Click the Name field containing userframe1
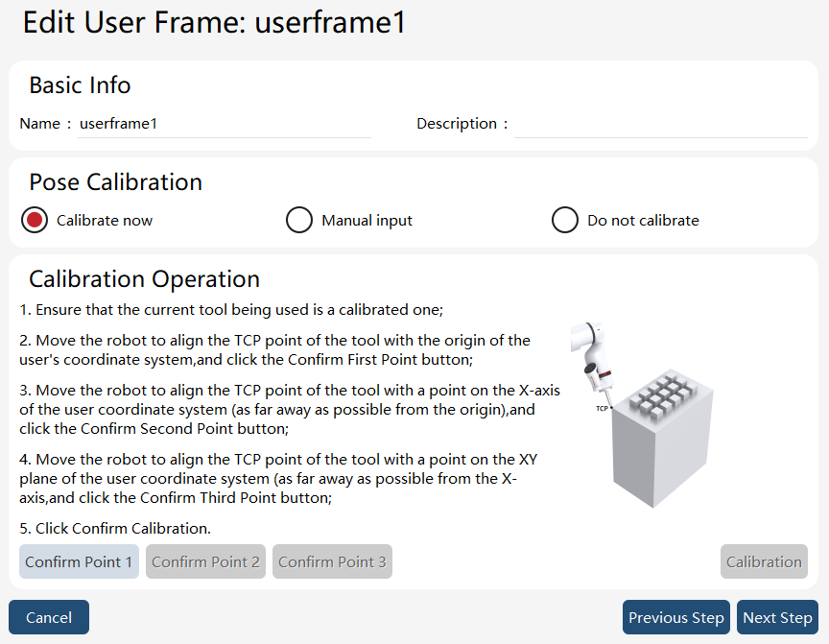 225,124
